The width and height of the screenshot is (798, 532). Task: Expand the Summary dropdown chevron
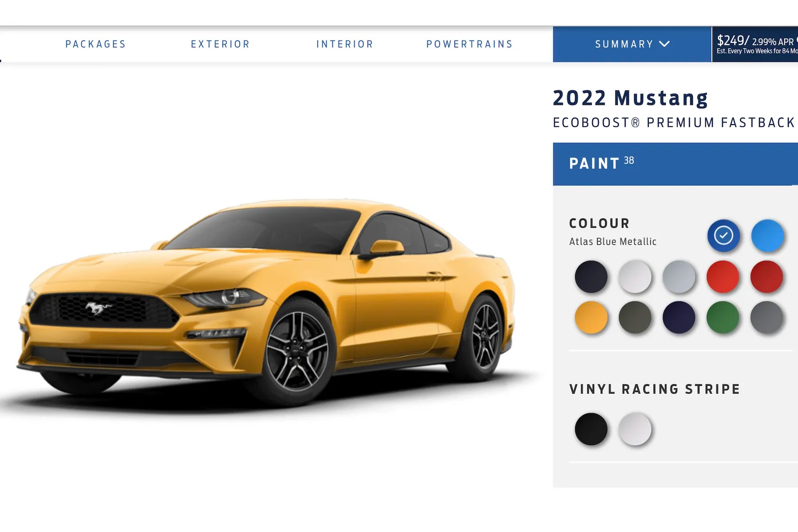664,44
